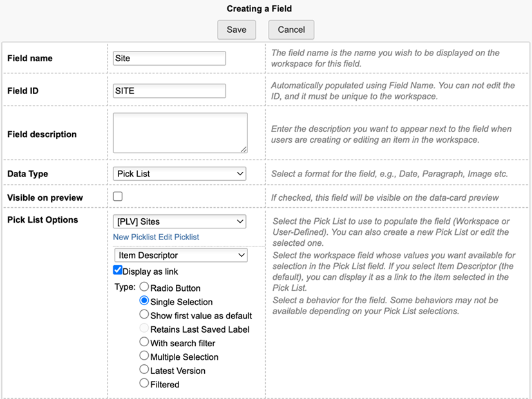Click the Field name input box
The width and height of the screenshot is (532, 399).
tap(169, 59)
